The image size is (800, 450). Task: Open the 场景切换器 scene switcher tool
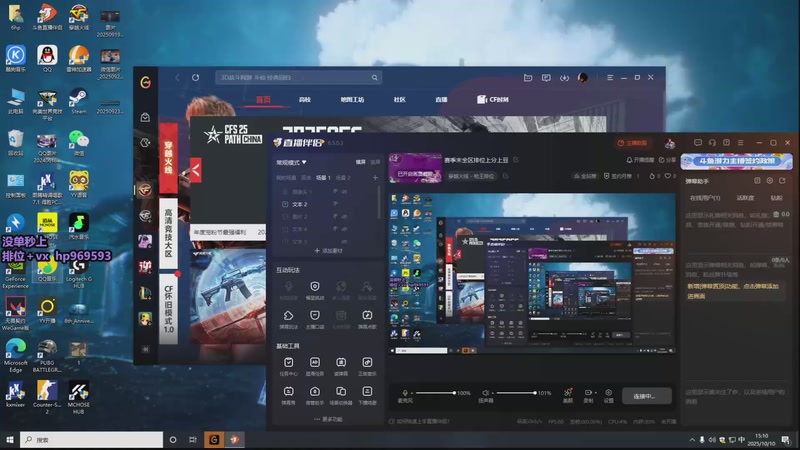[x=341, y=395]
